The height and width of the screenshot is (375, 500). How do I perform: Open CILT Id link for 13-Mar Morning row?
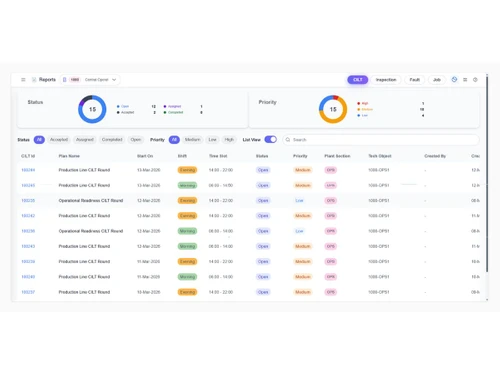pos(28,185)
